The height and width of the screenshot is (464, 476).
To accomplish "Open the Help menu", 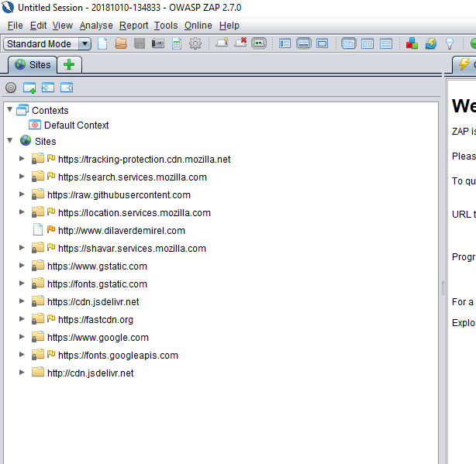I will pos(229,26).
